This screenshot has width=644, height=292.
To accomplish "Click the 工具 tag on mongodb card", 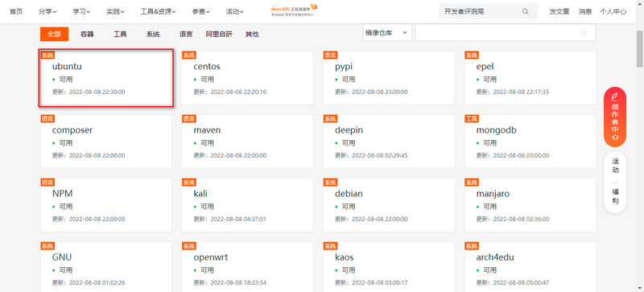I will 472,119.
